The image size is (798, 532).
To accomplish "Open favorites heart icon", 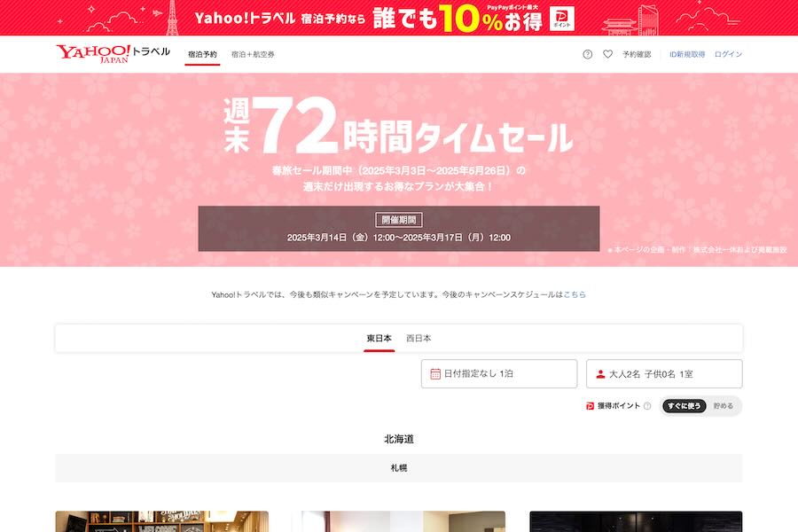I will [x=607, y=54].
